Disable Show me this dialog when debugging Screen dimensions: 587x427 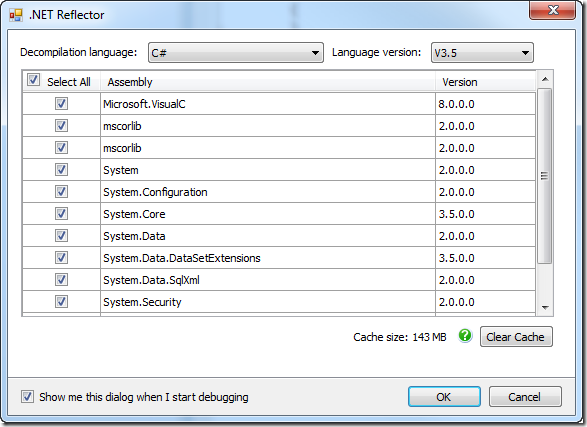tap(27, 397)
